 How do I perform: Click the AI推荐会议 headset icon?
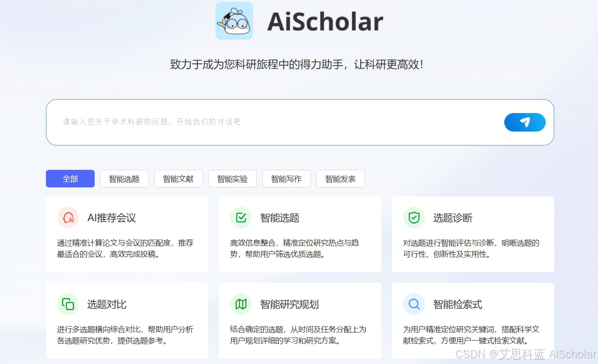coord(68,218)
